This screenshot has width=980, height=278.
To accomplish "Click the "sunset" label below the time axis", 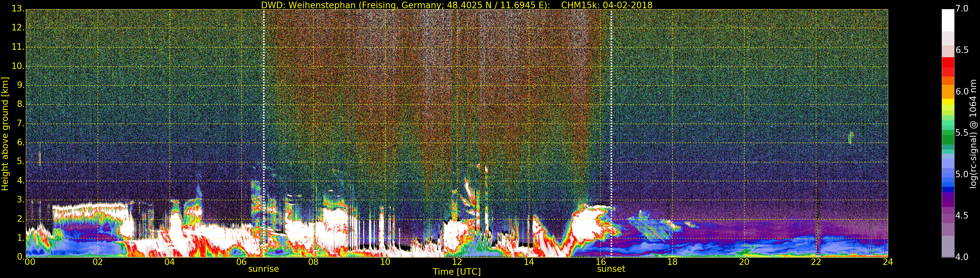I will click(611, 269).
